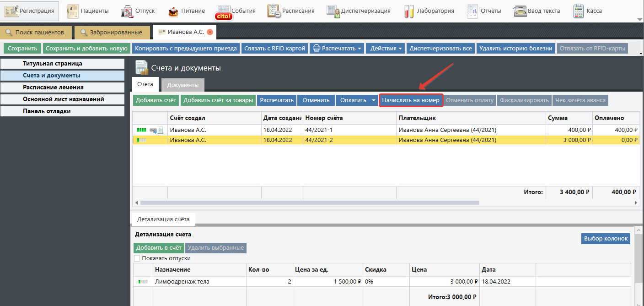The image size is (644, 306).
Task: Select invoice row 44/2021-1
Action: point(319,130)
